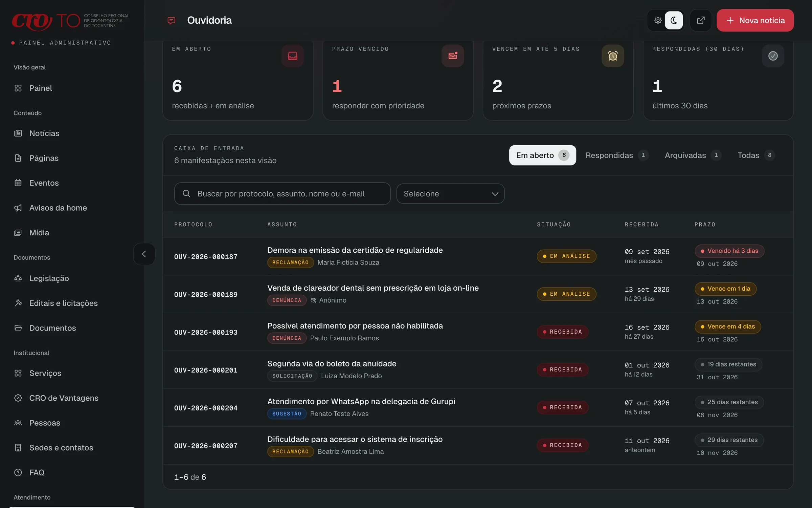Click the Ouvidoria chat icon in header
Screen dimensions: 812x508
[x=172, y=21]
